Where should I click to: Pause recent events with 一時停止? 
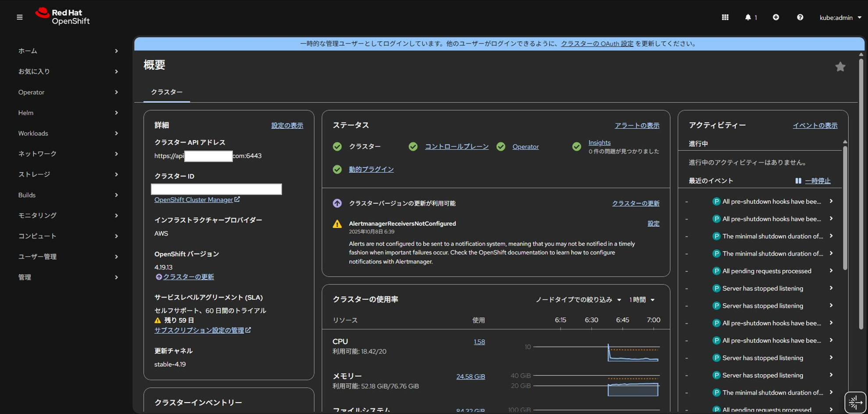(x=818, y=180)
